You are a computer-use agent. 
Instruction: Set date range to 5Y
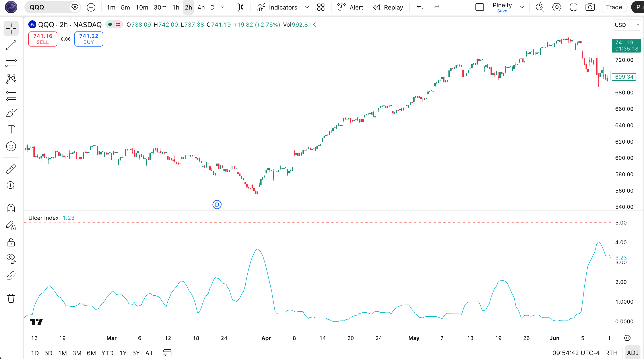pyautogui.click(x=136, y=353)
